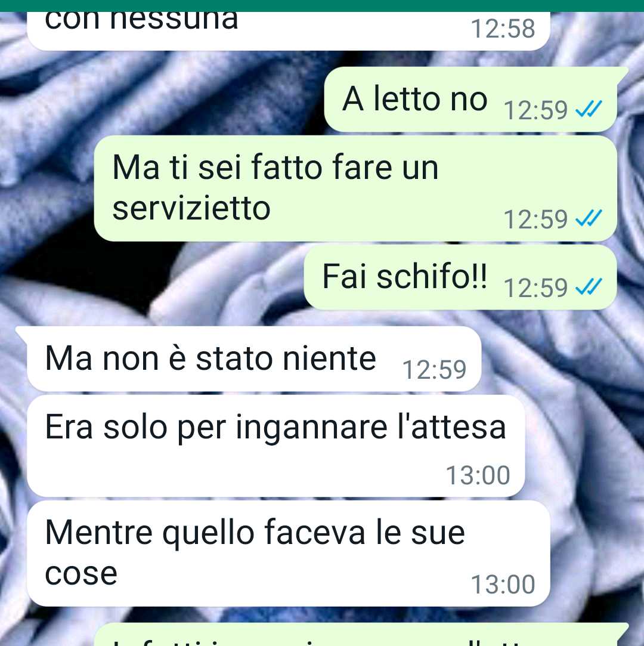The image size is (644, 646).
Task: Tap the 12:58 timestamp on the top message
Action: (x=503, y=29)
